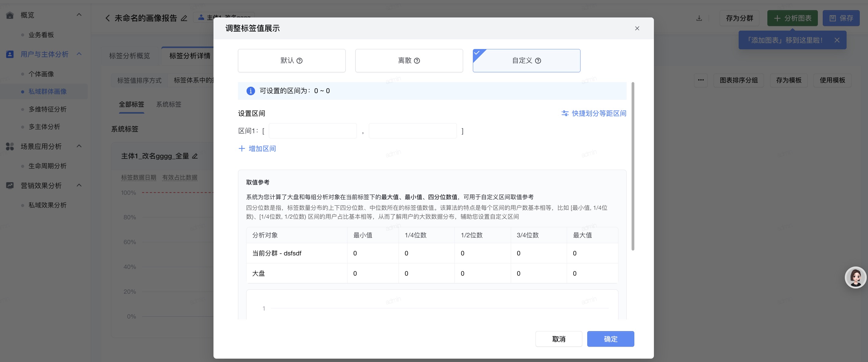The height and width of the screenshot is (362, 868).
Task: Open help icon next to 自定义
Action: click(x=538, y=61)
